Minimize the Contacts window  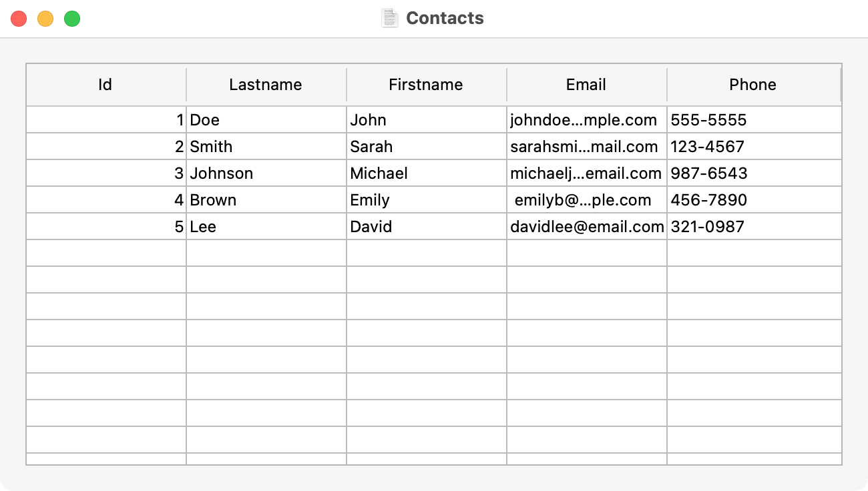(x=45, y=19)
